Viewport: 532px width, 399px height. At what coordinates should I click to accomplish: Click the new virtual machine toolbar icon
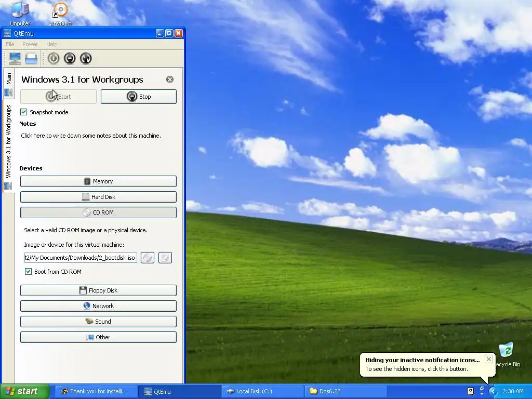click(15, 58)
